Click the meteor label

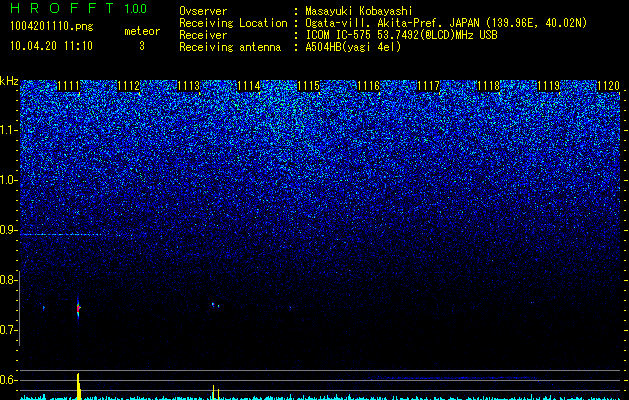[x=142, y=31]
